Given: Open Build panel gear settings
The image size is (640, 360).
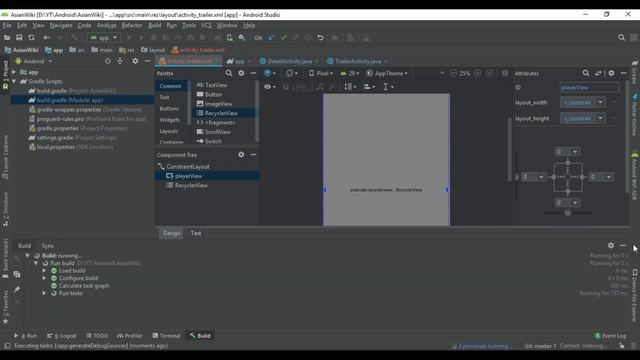Looking at the screenshot, I should click(x=611, y=245).
